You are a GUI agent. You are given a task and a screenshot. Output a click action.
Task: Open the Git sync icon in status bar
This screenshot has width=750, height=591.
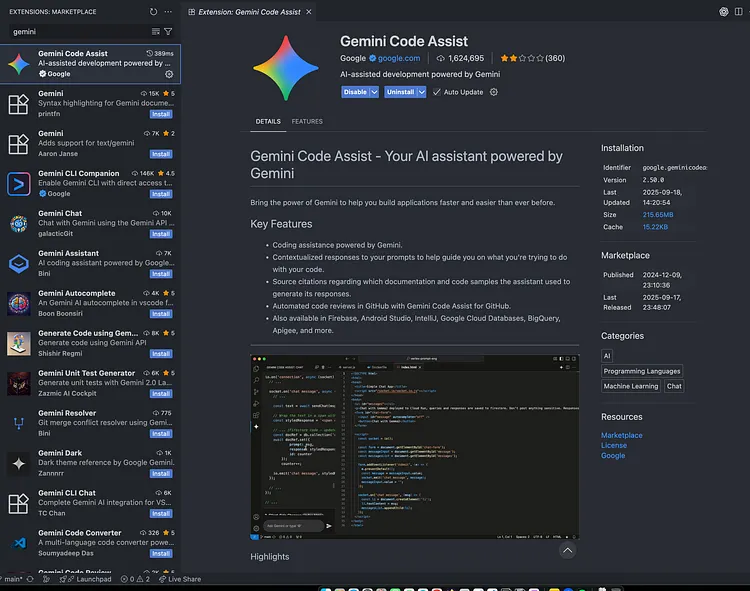[30, 579]
